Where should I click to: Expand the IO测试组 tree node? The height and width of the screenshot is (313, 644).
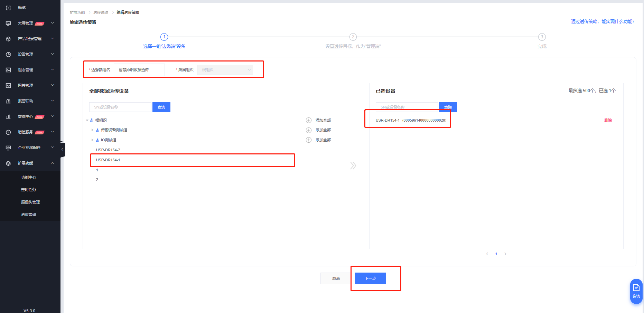(92, 140)
